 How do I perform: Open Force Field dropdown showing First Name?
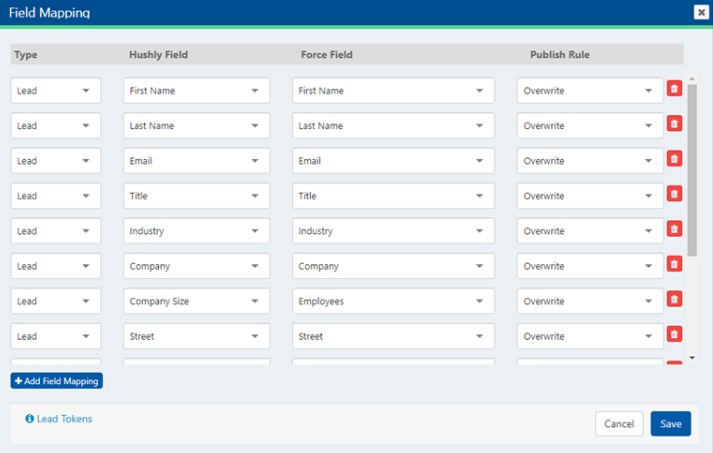tap(393, 91)
